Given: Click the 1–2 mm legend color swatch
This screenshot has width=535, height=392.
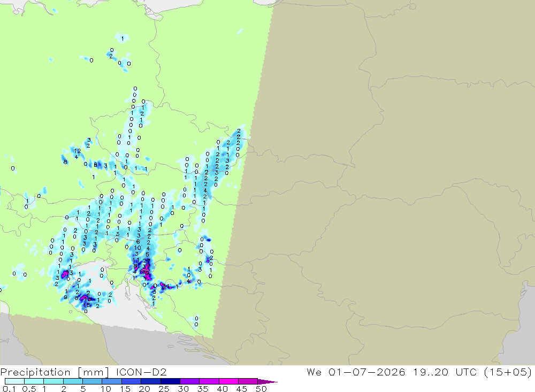Looking at the screenshot, I should [x=53, y=381].
